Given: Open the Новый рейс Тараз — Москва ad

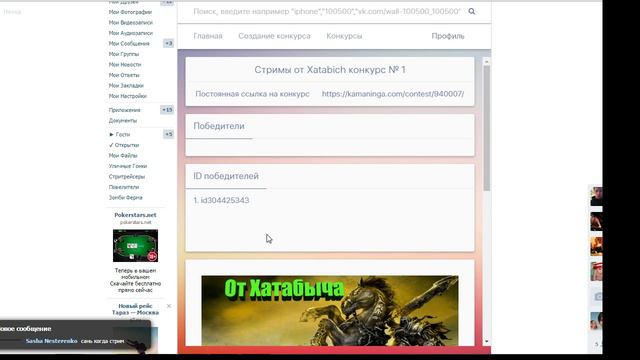Looking at the screenshot, I should pos(136,309).
